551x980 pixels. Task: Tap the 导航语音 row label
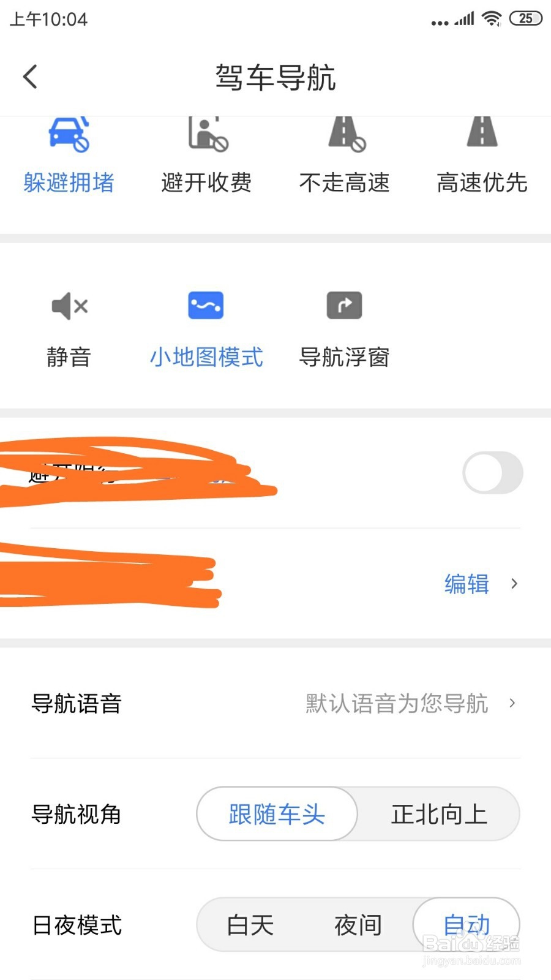pyautogui.click(x=77, y=703)
